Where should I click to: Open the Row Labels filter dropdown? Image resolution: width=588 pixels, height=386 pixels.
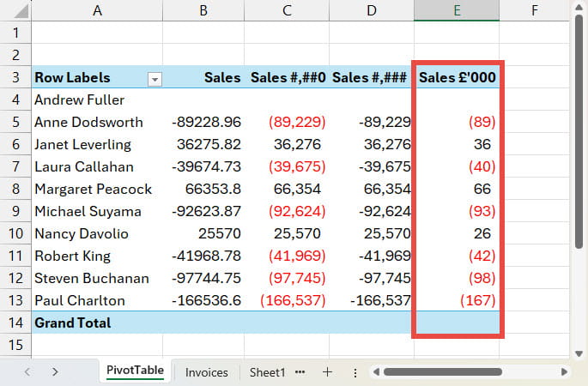(x=155, y=80)
